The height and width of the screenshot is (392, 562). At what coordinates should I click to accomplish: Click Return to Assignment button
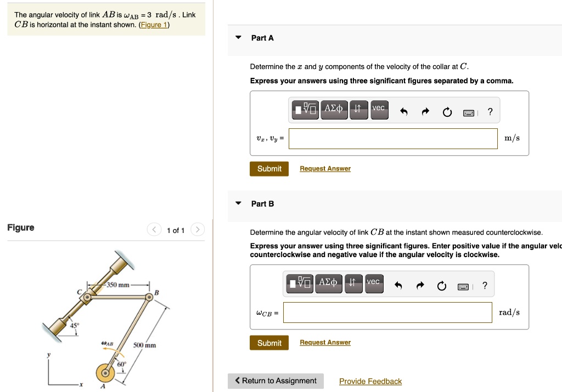coord(276,381)
